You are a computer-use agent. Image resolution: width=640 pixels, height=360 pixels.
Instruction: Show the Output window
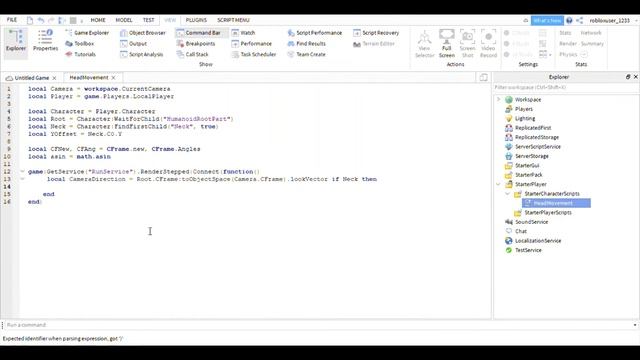coord(133,43)
